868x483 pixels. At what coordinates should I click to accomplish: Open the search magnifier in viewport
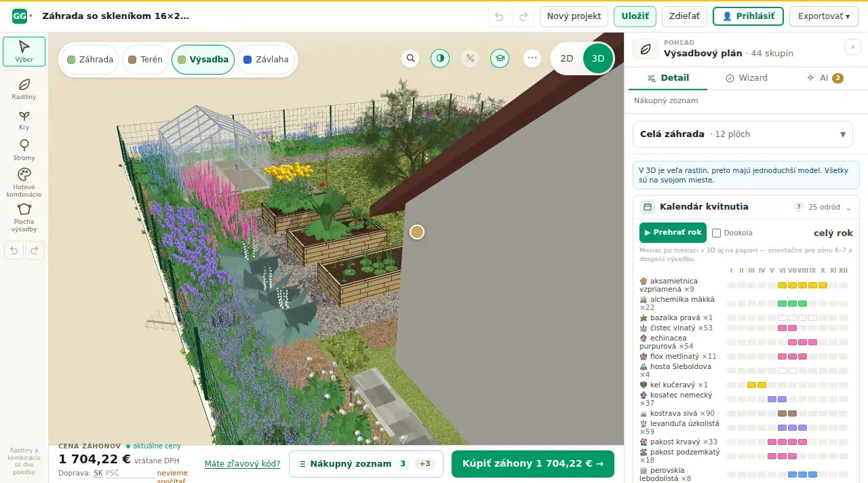click(x=410, y=58)
